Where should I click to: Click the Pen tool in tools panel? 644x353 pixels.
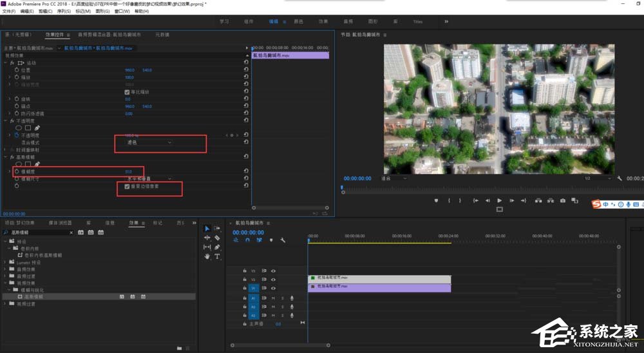tap(217, 247)
